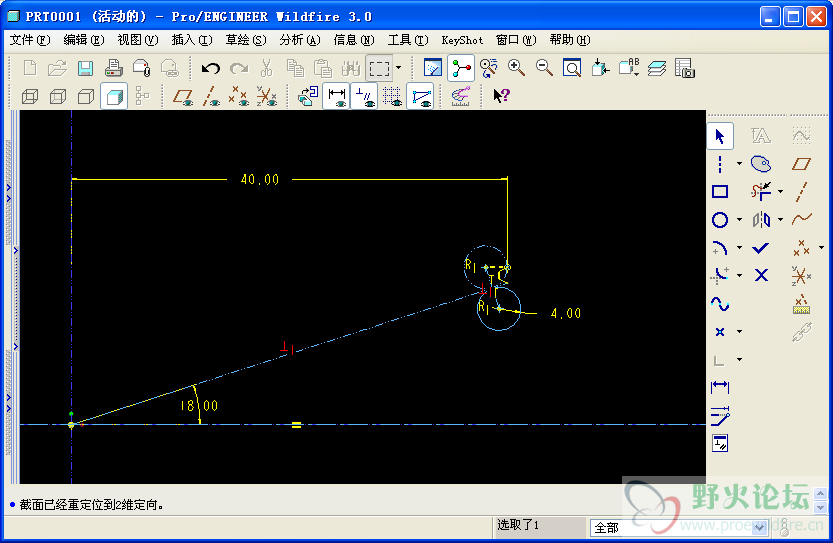
Task: Expand the line tool flyout arrow
Action: click(739, 164)
